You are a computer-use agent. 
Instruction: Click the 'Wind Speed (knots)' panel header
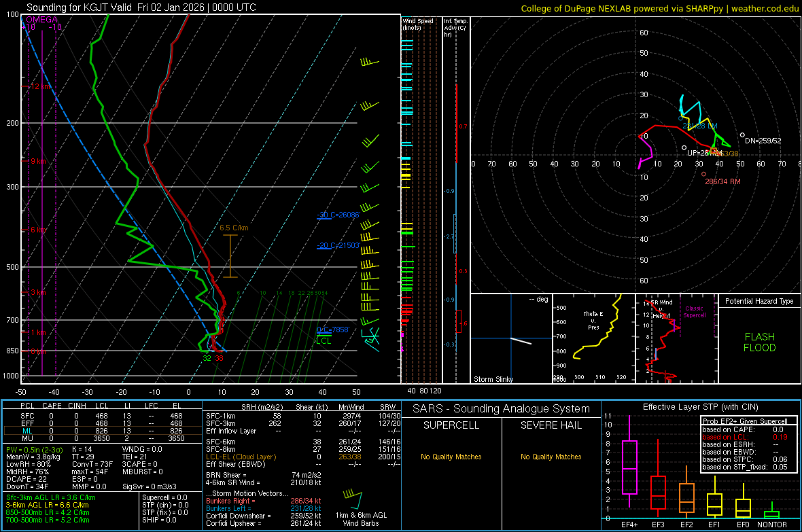coord(418,24)
